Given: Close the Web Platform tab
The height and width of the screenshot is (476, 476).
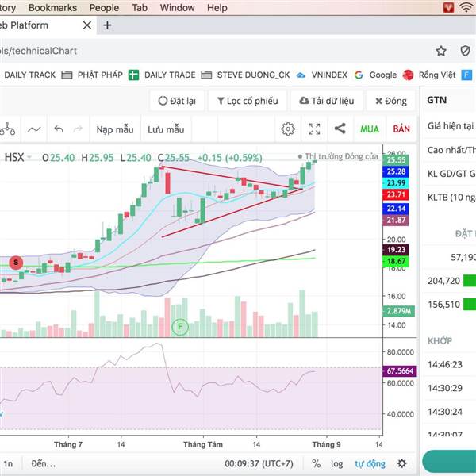Looking at the screenshot, I should pos(86,25).
